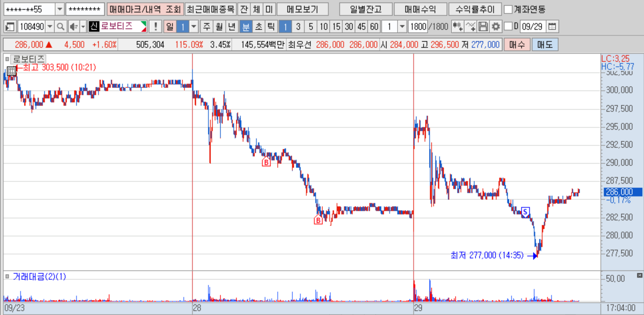
Task: Select the 분 minute chart toggle
Action: tap(246, 27)
